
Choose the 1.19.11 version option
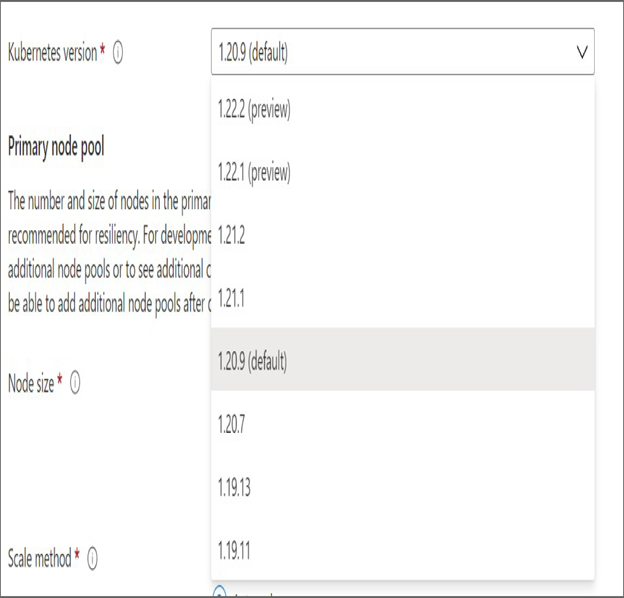[x=403, y=547]
